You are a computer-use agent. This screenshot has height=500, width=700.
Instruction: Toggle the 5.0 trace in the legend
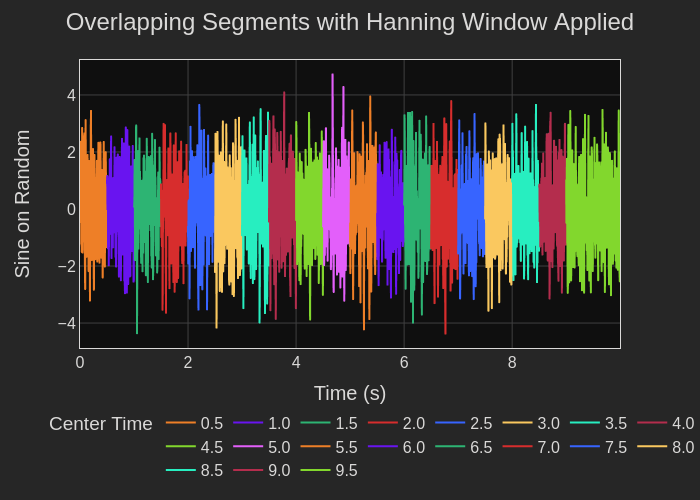[279, 447]
